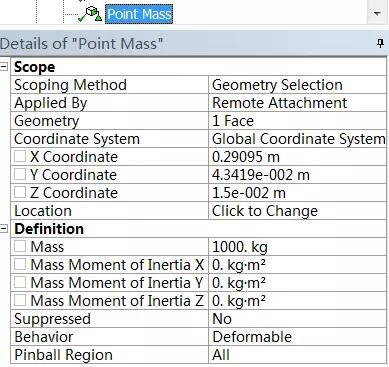Edit Mass Moment of Inertia Y value
The width and height of the screenshot is (389, 367).
tap(297, 283)
